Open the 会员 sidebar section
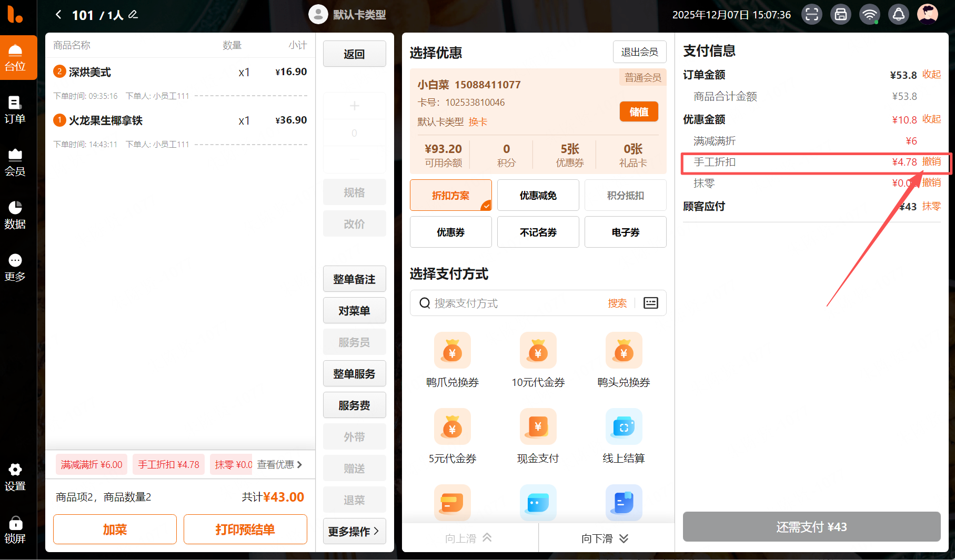The height and width of the screenshot is (560, 955). [x=15, y=162]
